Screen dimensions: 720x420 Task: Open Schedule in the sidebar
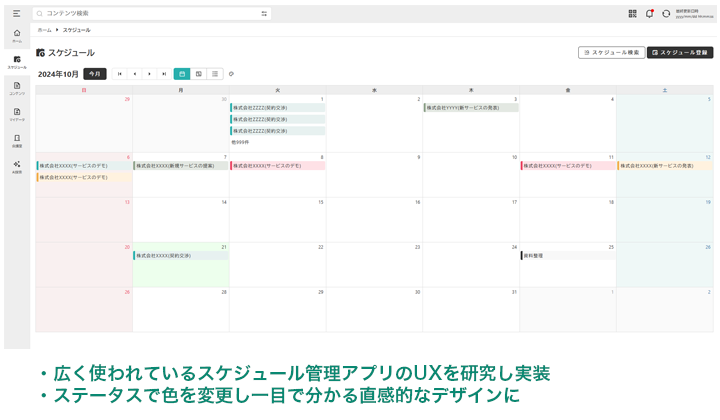tap(17, 62)
